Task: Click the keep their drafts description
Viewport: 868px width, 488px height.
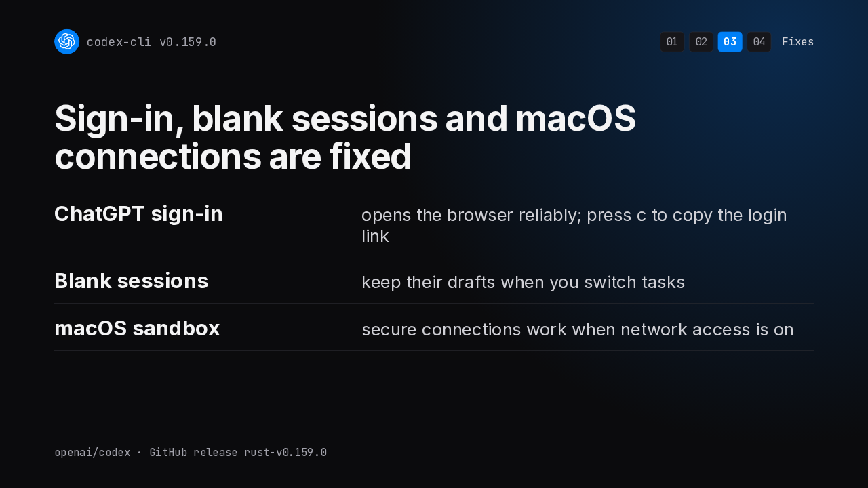Action: [523, 283]
